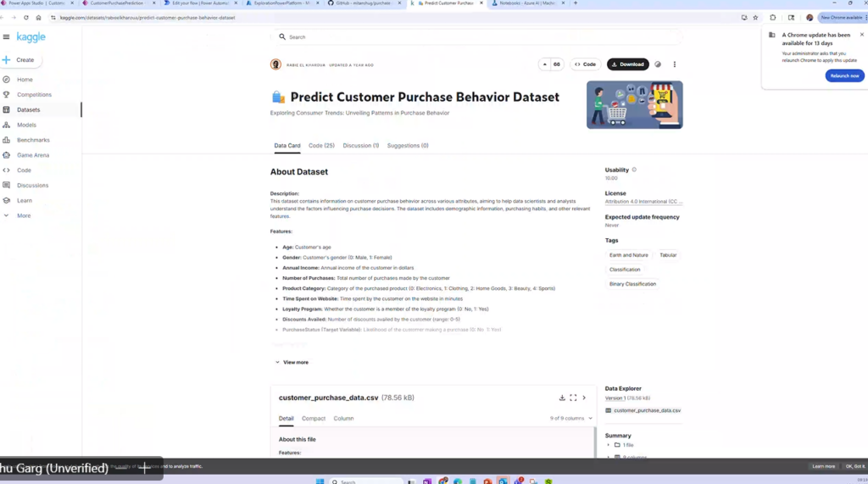
Task: Open Home in the sidebar
Action: click(x=25, y=80)
